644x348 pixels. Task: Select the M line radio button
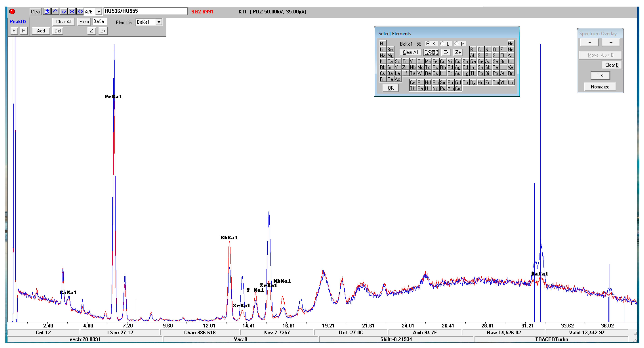457,43
